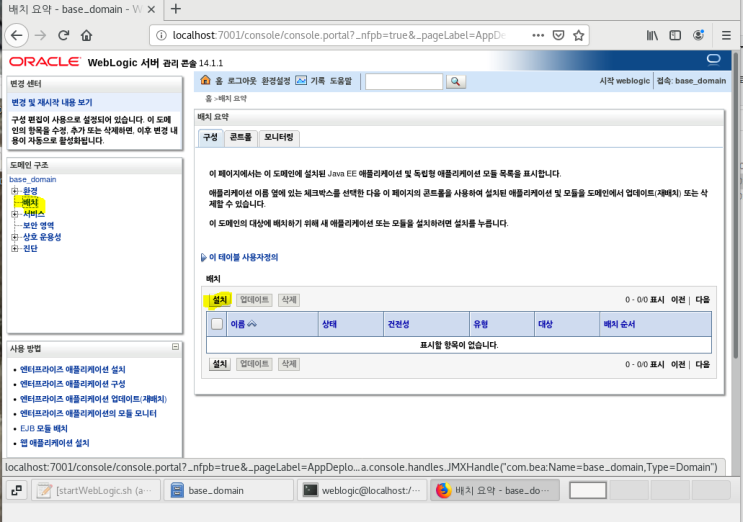This screenshot has width=743, height=522.
Task: Expand the 상호 운용성 tree node
Action: pos(15,237)
